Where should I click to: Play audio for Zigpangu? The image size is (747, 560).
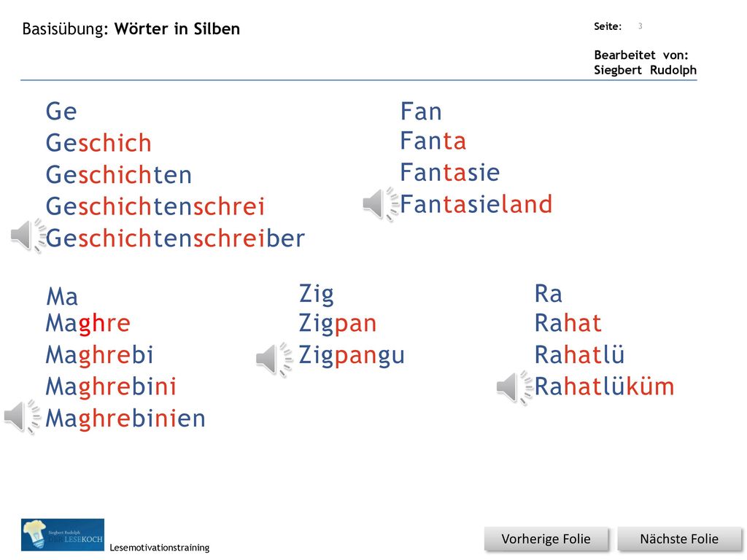coord(274,359)
